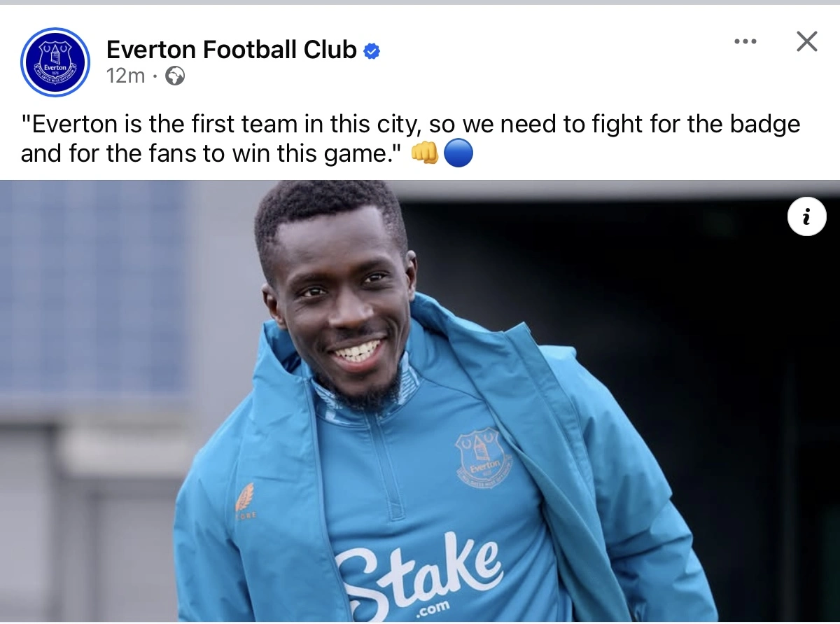Viewport: 840px width, 624px height.
Task: Click the player's smiling face in photo
Action: tap(341, 305)
